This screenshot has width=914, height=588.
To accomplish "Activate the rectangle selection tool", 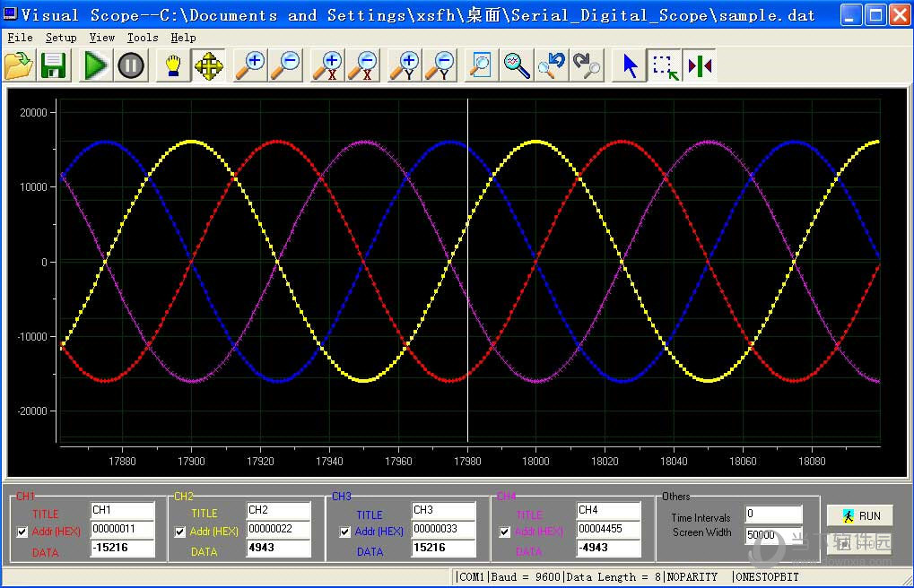I will (x=665, y=65).
